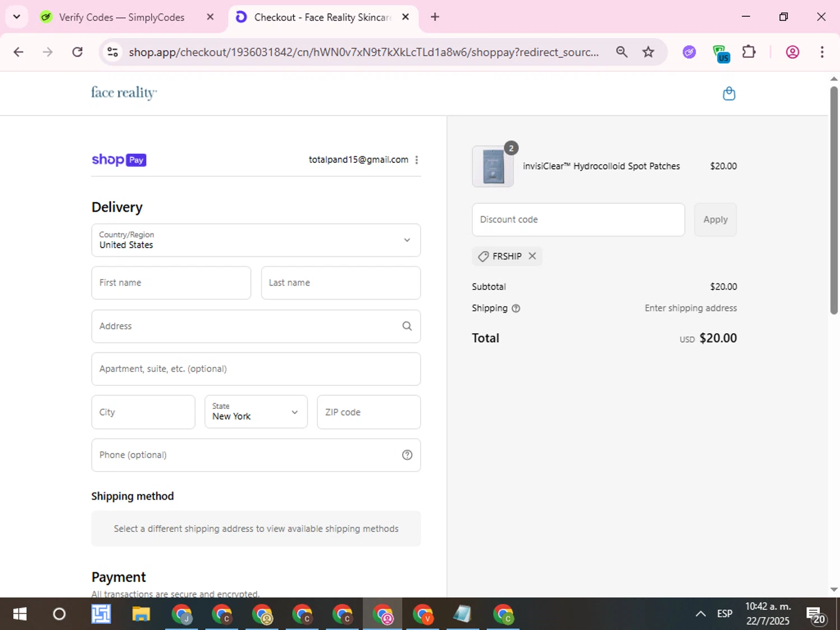
Task: Click the invisiClear Hydrocolloid Spot Patches name
Action: point(601,166)
